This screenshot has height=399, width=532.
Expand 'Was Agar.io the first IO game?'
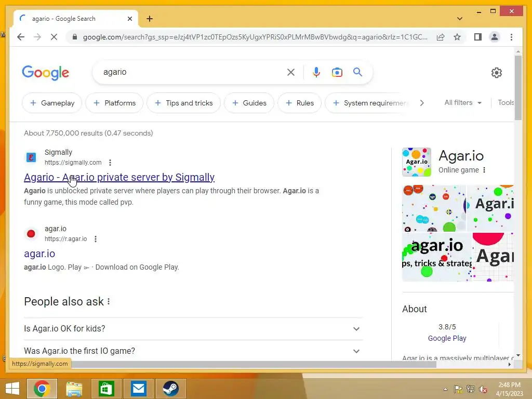coord(193,351)
